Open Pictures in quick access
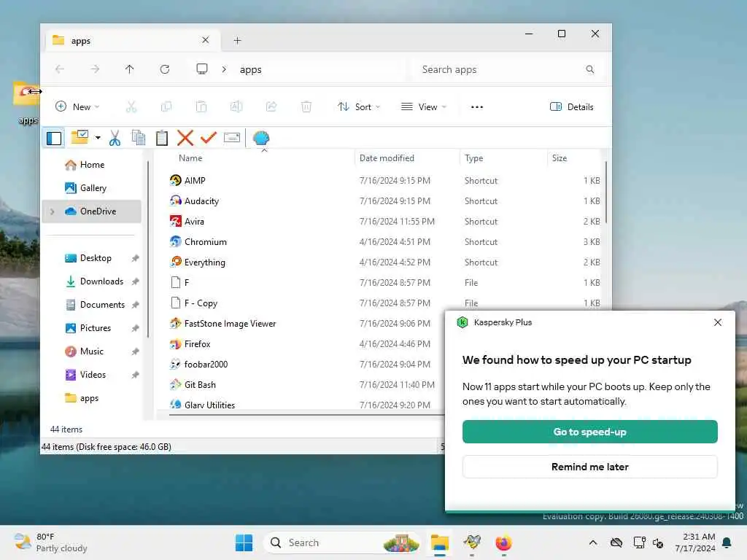This screenshot has width=747, height=560. tap(96, 328)
